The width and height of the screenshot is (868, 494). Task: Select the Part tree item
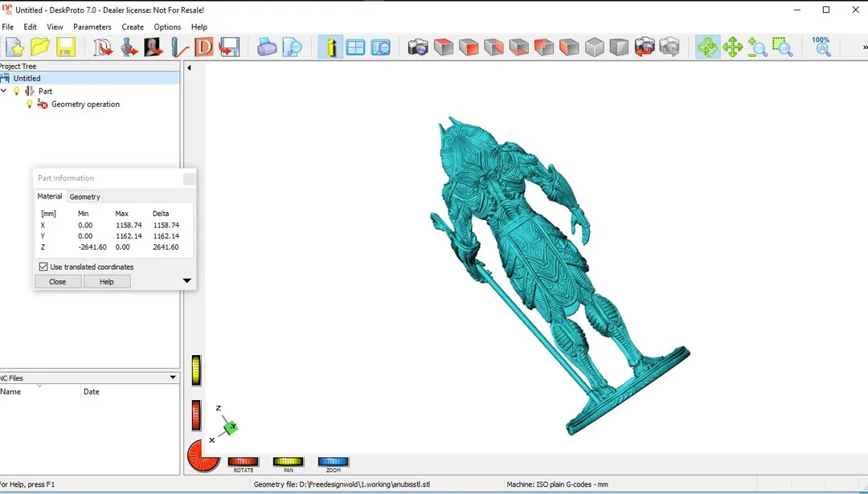[x=45, y=91]
